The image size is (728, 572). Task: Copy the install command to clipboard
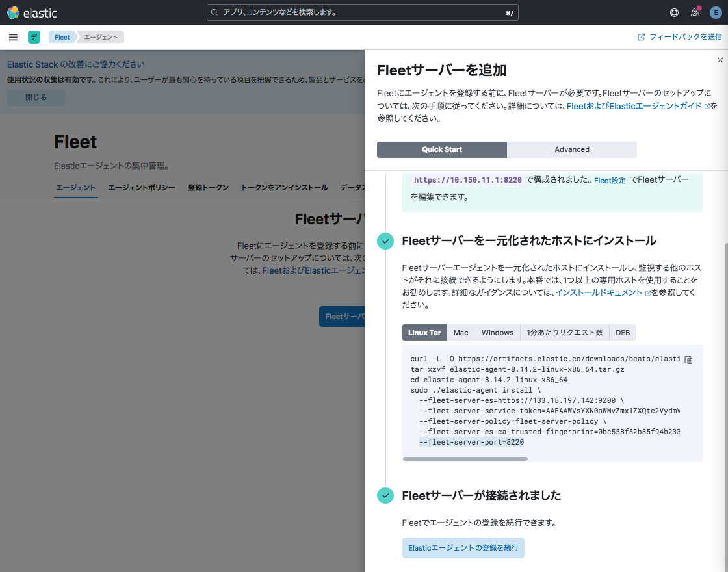[x=689, y=359]
